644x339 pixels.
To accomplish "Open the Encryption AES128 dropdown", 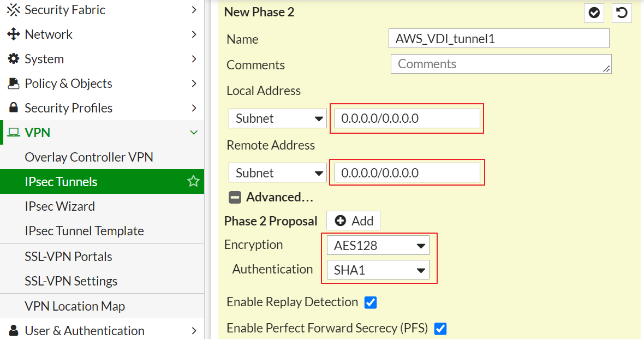I will tap(378, 246).
